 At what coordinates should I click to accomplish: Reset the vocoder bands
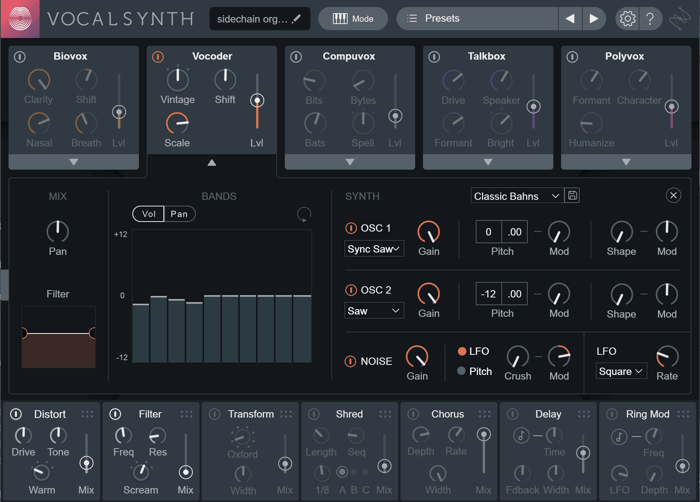[304, 214]
